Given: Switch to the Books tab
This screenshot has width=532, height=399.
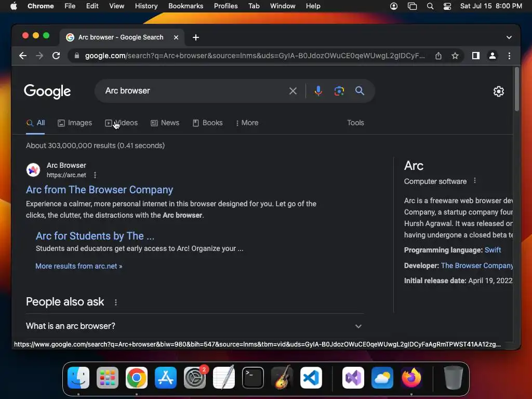Looking at the screenshot, I should (208, 123).
